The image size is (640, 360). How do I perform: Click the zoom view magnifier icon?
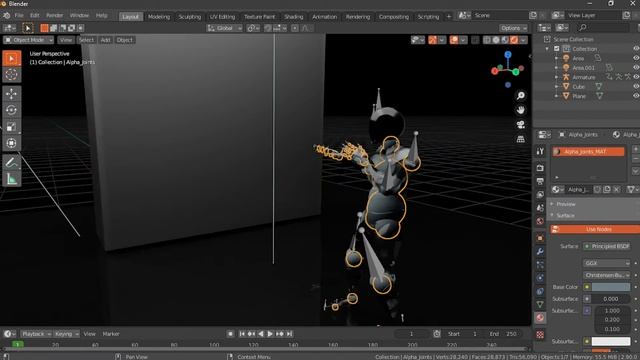click(x=520, y=96)
